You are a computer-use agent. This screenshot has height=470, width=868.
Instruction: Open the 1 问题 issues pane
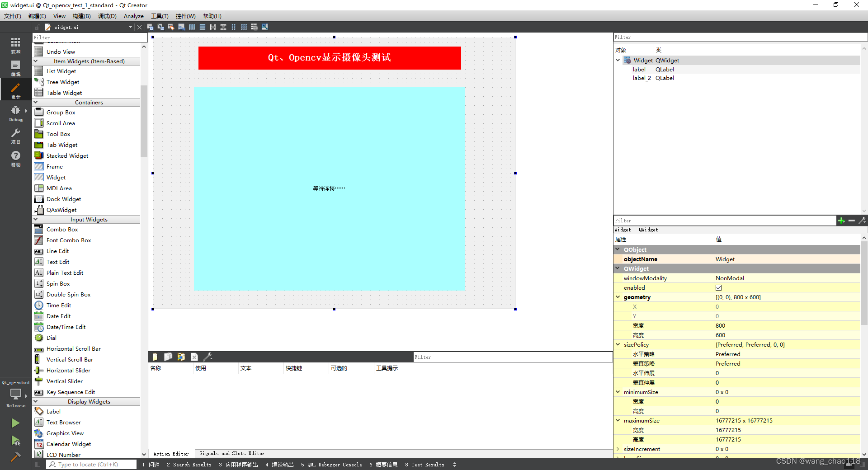click(151, 465)
